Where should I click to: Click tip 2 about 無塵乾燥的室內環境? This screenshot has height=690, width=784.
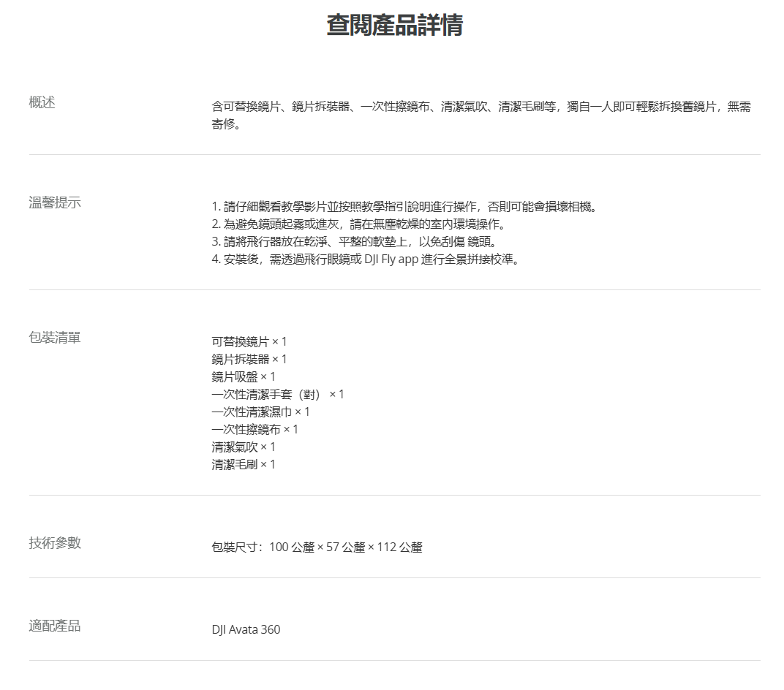pyautogui.click(x=358, y=224)
